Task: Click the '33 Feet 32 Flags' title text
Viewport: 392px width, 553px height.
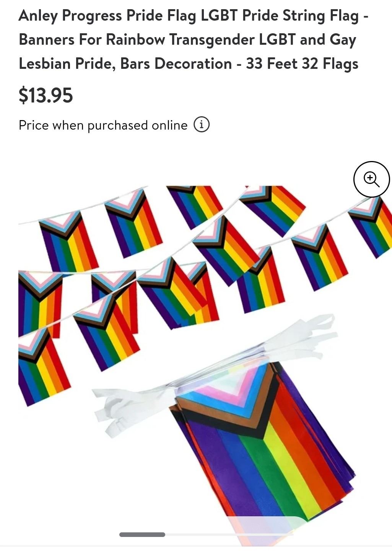Action: coord(302,63)
